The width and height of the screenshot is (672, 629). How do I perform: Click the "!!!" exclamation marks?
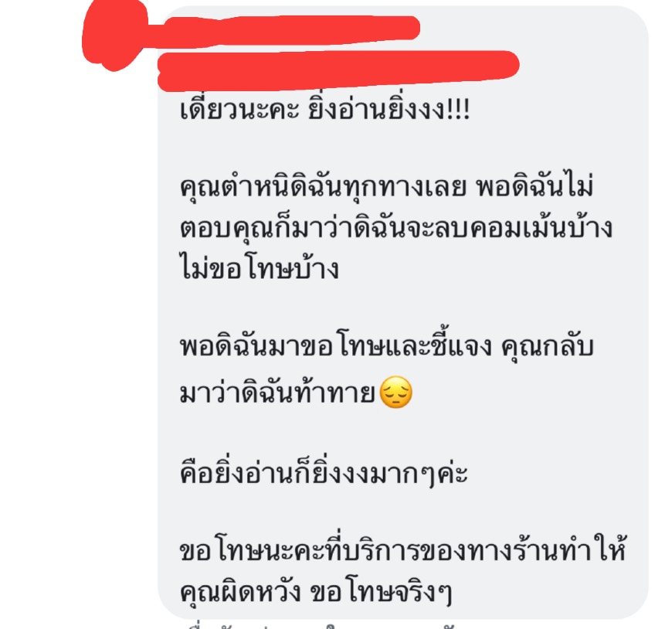459,110
